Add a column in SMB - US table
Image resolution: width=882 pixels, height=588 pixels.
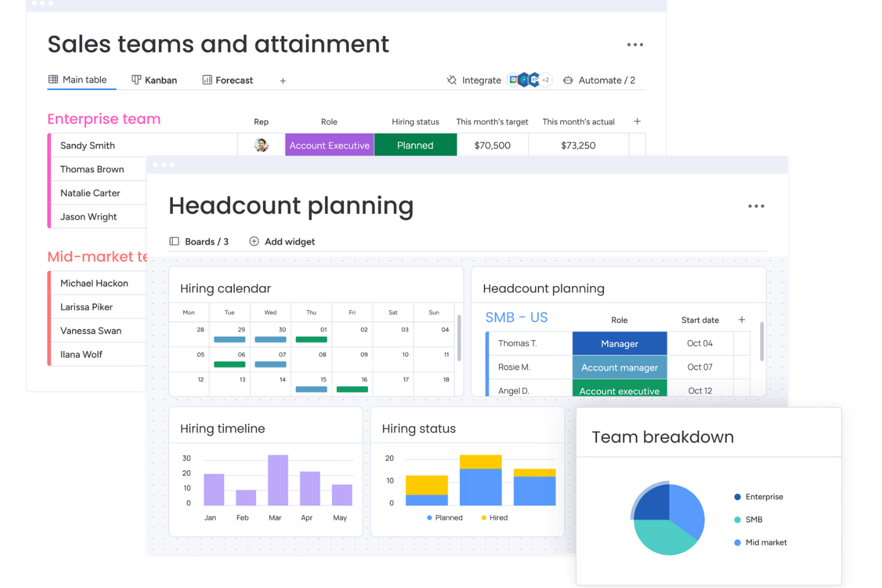click(x=742, y=320)
